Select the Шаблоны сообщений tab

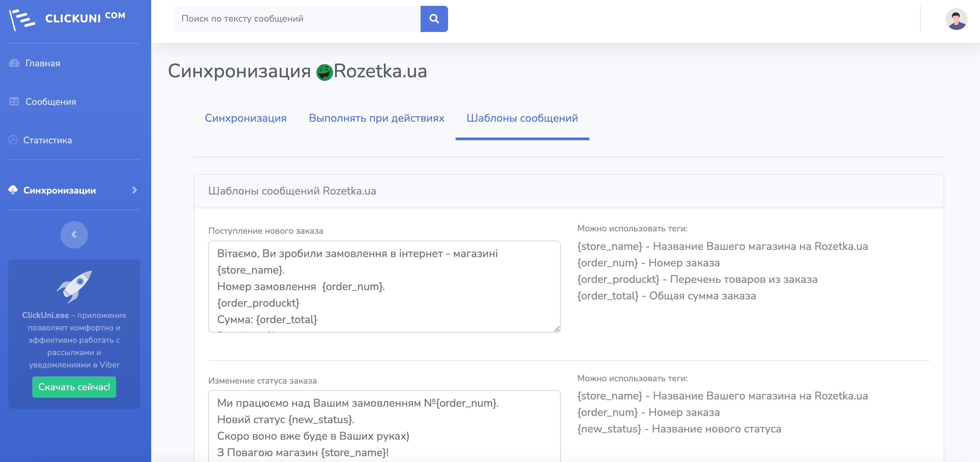522,118
